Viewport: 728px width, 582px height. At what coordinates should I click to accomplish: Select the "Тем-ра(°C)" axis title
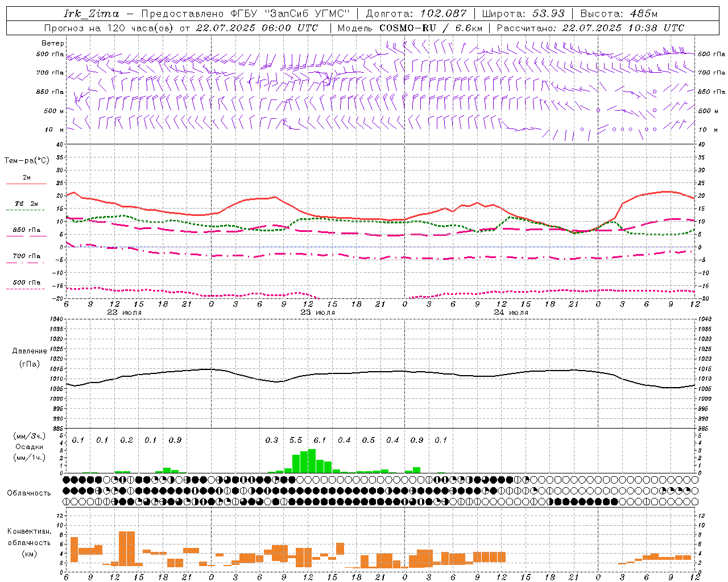(x=27, y=161)
